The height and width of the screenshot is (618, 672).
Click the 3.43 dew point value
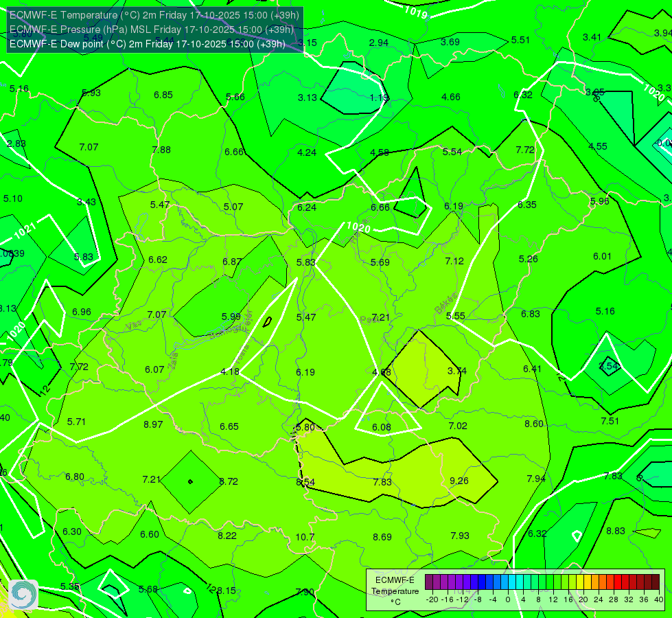click(x=86, y=202)
